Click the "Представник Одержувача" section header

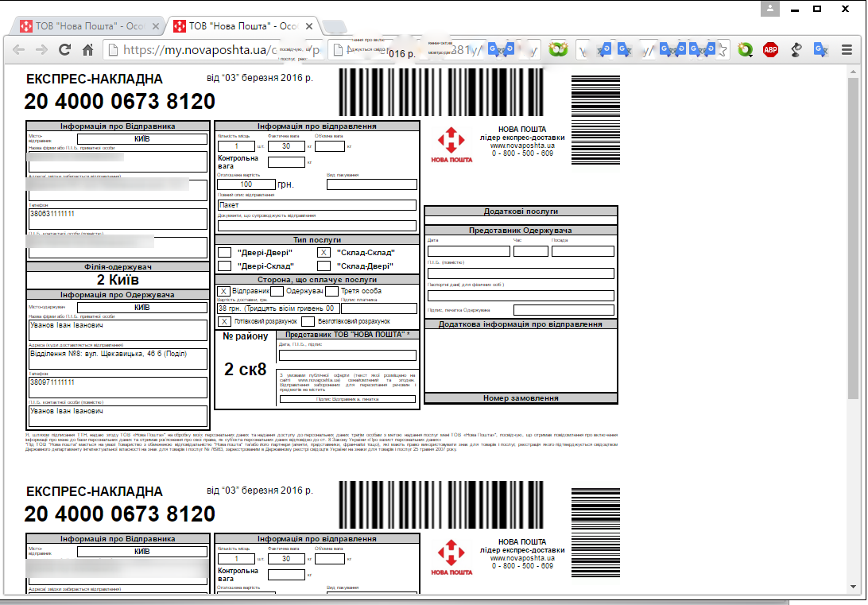521,231
